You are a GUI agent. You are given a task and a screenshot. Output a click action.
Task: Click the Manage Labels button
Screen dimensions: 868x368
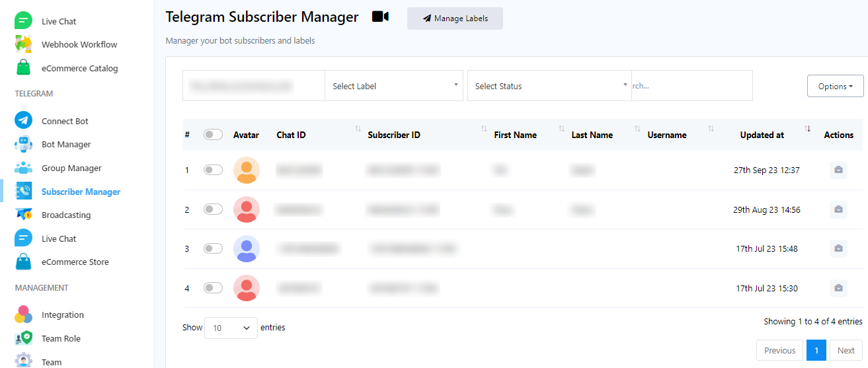point(455,18)
